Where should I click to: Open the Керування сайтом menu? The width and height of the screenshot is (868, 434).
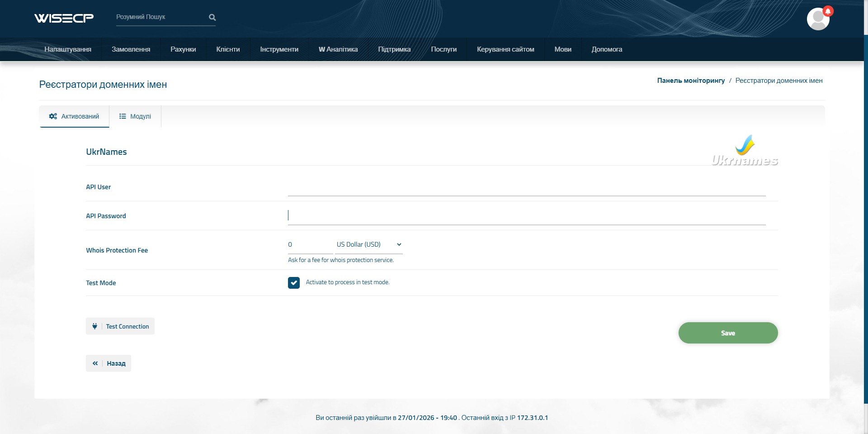tap(505, 49)
